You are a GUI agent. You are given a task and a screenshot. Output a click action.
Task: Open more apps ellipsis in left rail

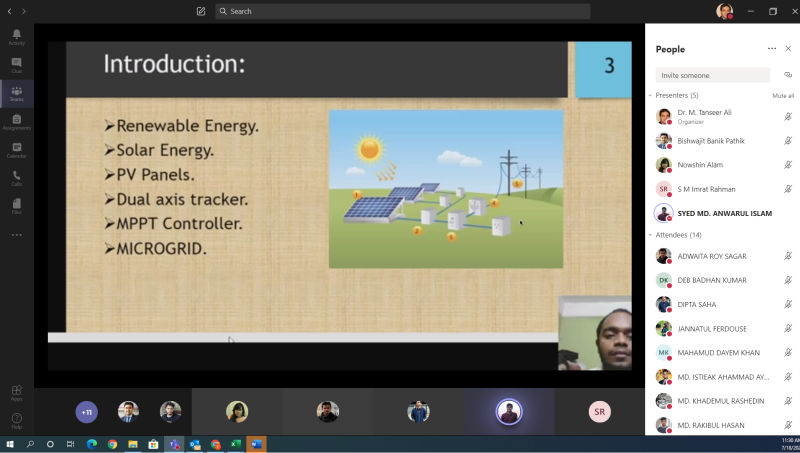pyautogui.click(x=16, y=235)
